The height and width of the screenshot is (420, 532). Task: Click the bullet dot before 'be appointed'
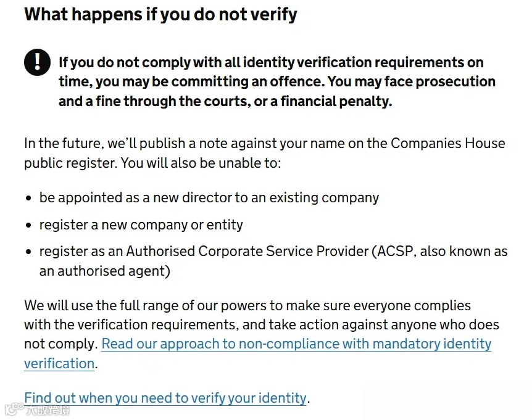(x=28, y=198)
